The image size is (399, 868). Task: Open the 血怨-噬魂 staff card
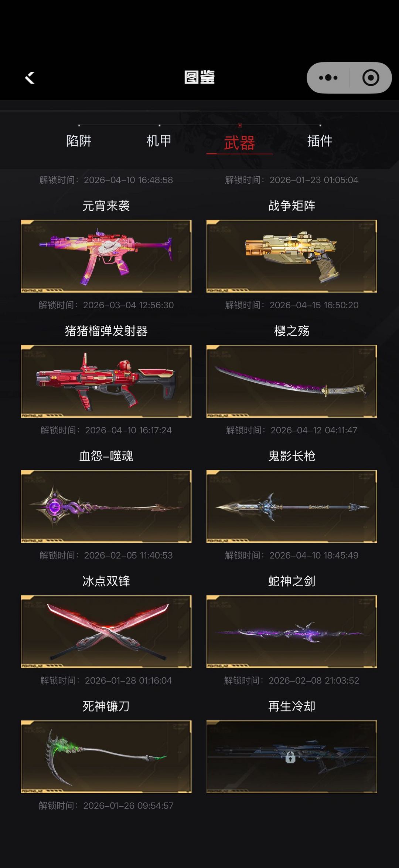[x=106, y=506]
